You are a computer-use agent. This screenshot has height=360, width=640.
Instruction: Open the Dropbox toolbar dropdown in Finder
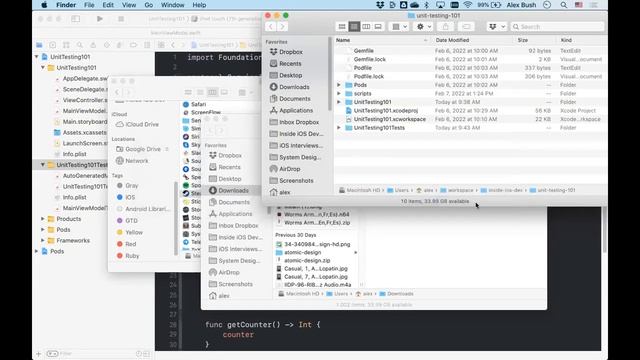(497, 27)
